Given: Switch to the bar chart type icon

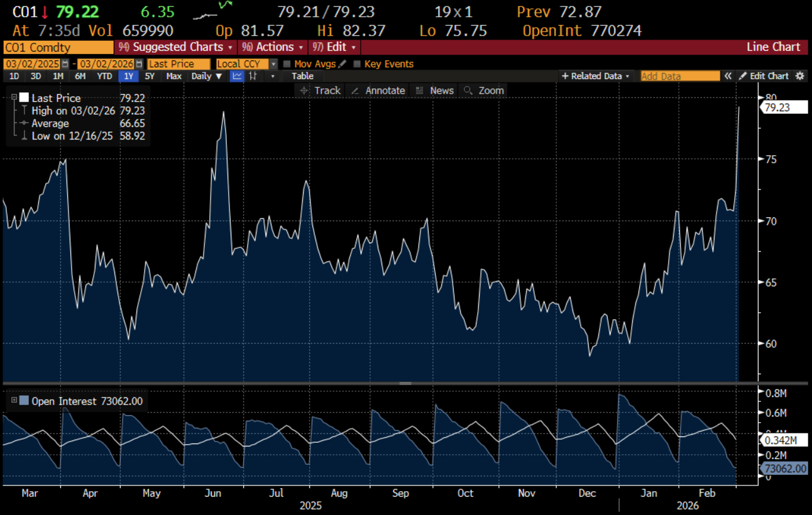Looking at the screenshot, I should 253,76.
